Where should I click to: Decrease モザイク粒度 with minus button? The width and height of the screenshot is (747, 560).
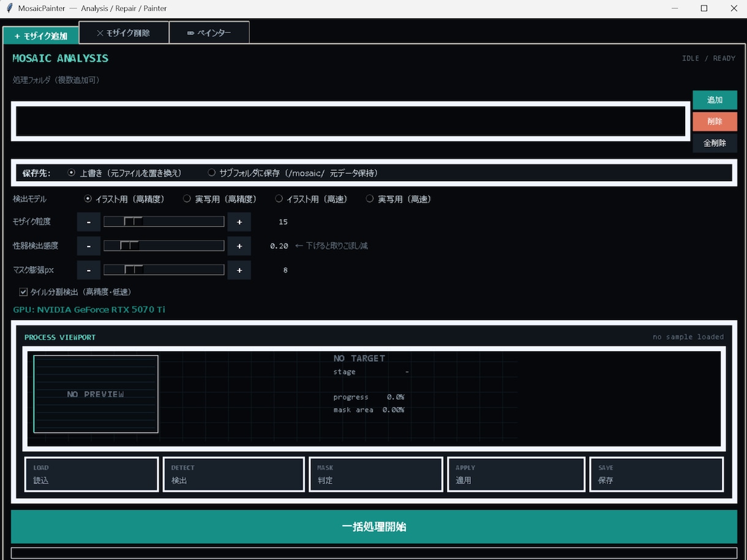click(89, 222)
